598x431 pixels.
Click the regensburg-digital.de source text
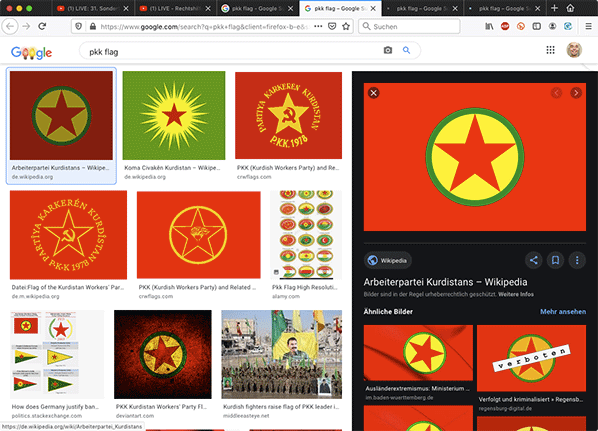(x=505, y=408)
